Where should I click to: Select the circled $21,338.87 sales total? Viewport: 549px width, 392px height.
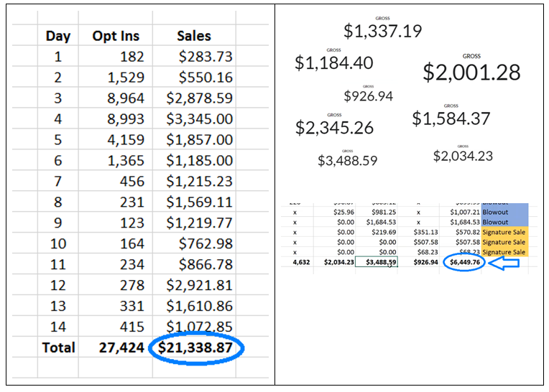pos(198,348)
